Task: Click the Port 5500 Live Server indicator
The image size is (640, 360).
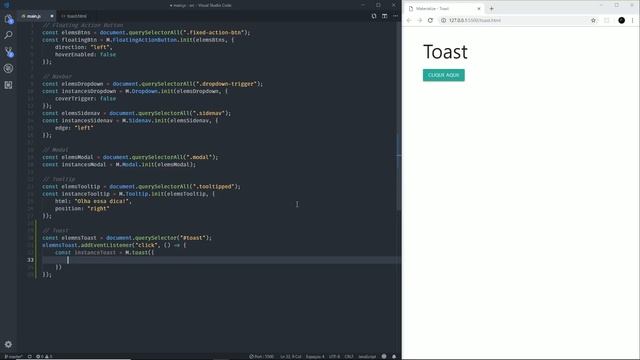Action: point(262,356)
